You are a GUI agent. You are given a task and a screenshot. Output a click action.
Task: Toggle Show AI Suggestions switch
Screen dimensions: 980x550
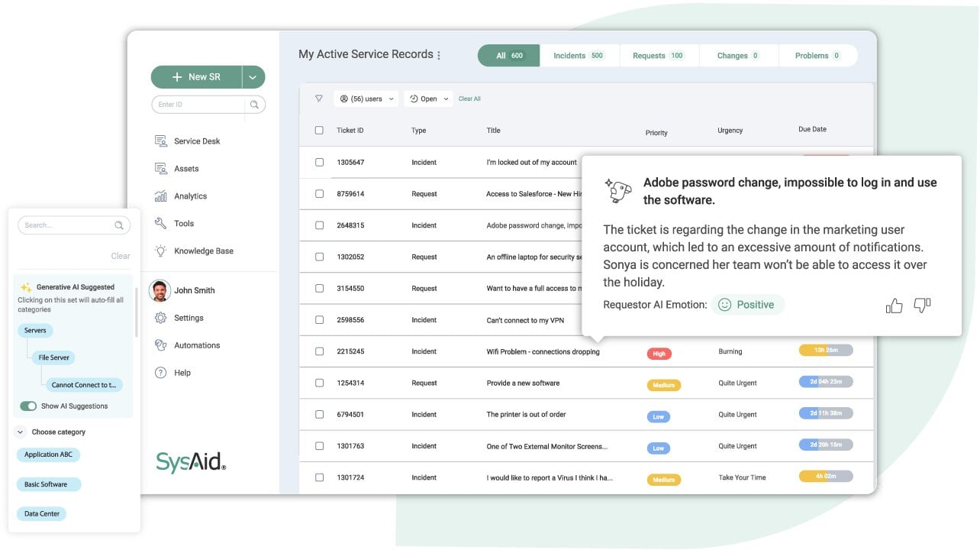(28, 406)
